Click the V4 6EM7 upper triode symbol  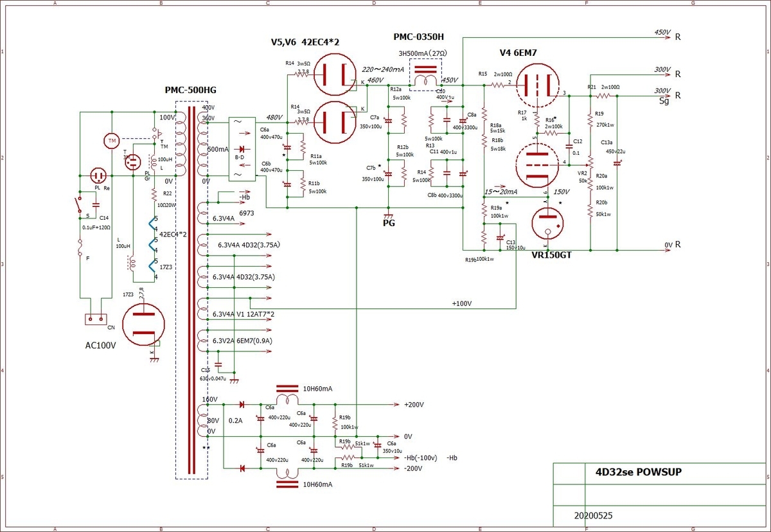click(x=536, y=85)
